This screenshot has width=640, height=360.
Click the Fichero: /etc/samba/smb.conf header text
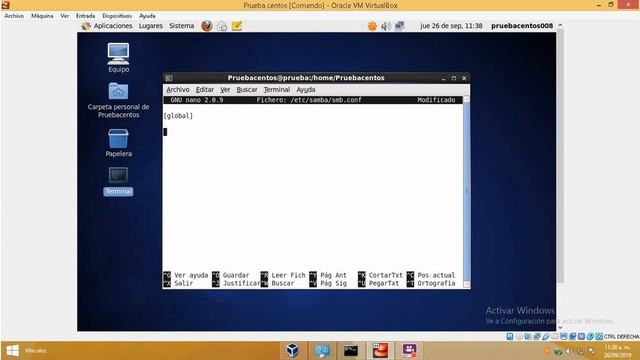pyautogui.click(x=309, y=100)
